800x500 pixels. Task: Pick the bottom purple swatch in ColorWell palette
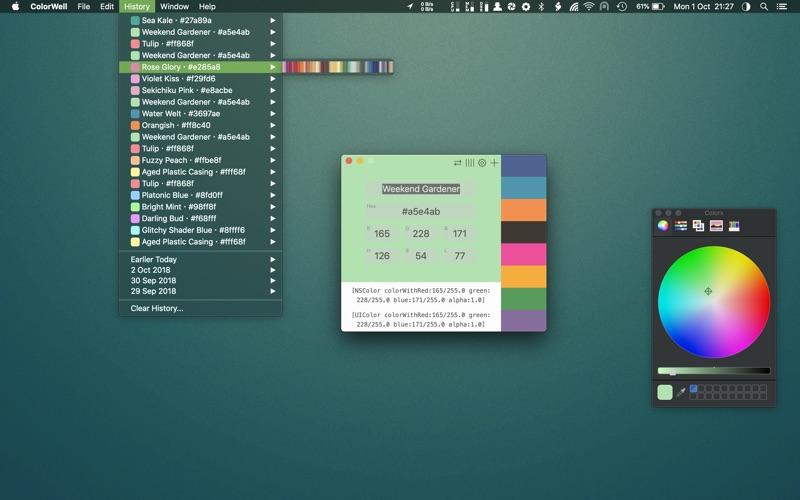coord(523,321)
